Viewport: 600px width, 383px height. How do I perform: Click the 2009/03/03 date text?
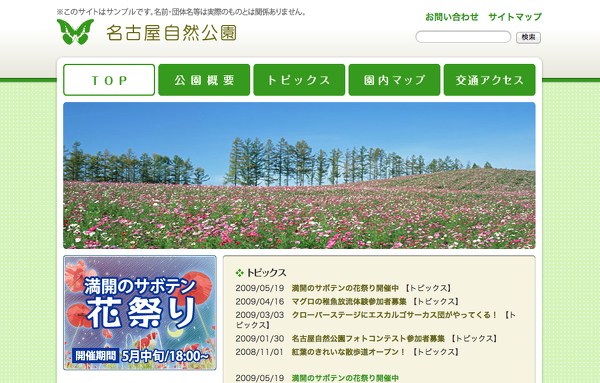click(260, 315)
